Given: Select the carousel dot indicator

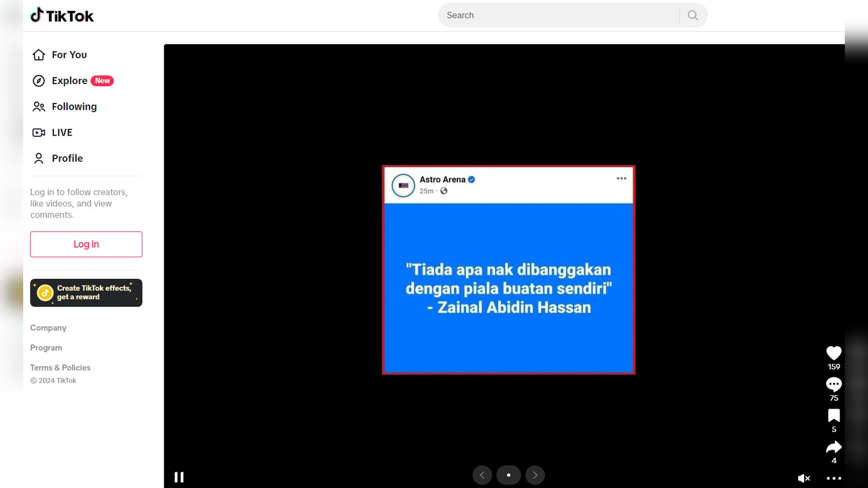Looking at the screenshot, I should [509, 475].
